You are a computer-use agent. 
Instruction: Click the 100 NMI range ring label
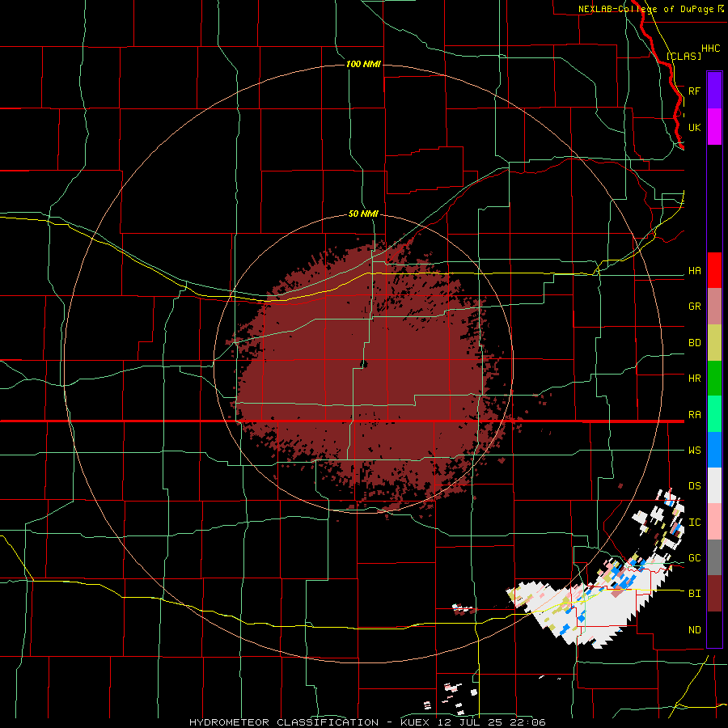pos(363,64)
